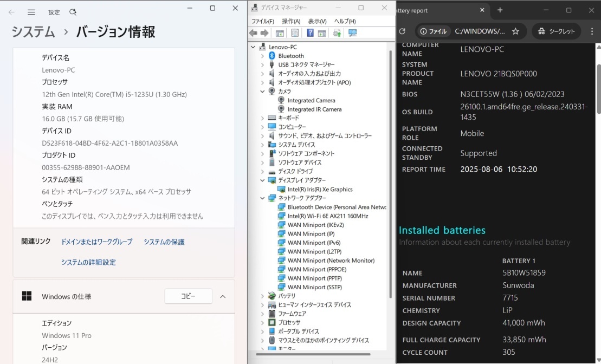Click scan for hardware changes monitor icon
The image size is (601, 364).
pos(352,34)
